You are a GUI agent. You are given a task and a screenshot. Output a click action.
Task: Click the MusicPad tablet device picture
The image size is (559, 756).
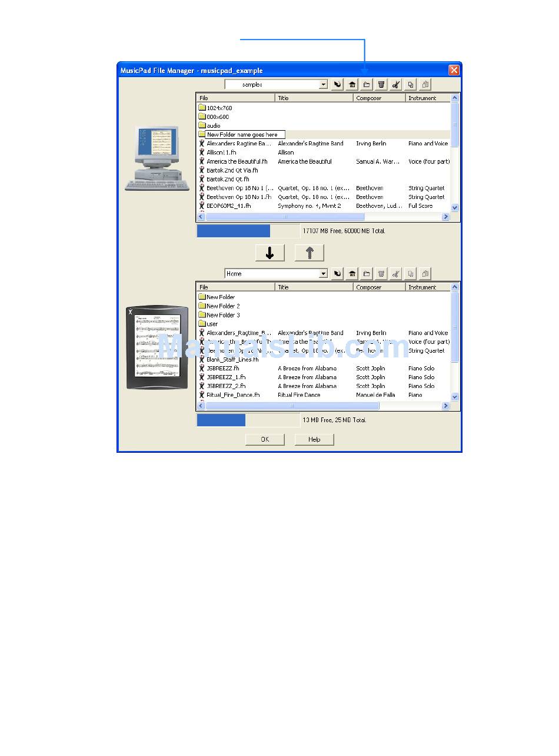click(157, 347)
